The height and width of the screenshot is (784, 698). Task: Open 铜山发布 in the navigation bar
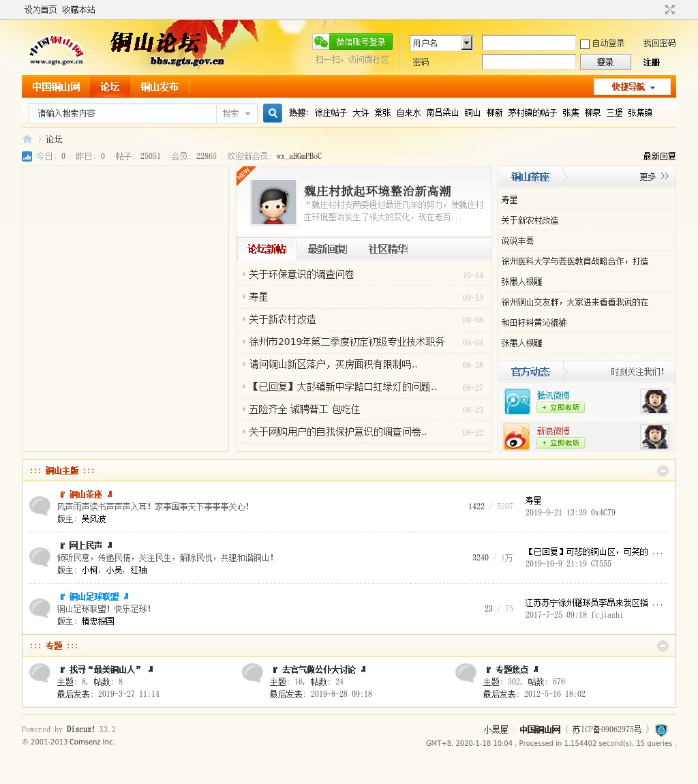point(160,87)
